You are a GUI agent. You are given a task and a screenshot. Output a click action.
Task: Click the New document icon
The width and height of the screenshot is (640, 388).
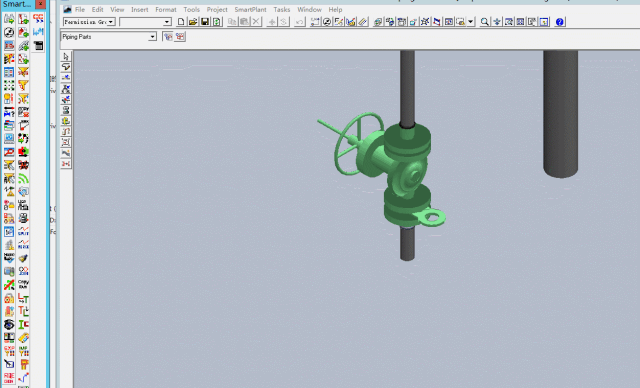click(x=181, y=22)
